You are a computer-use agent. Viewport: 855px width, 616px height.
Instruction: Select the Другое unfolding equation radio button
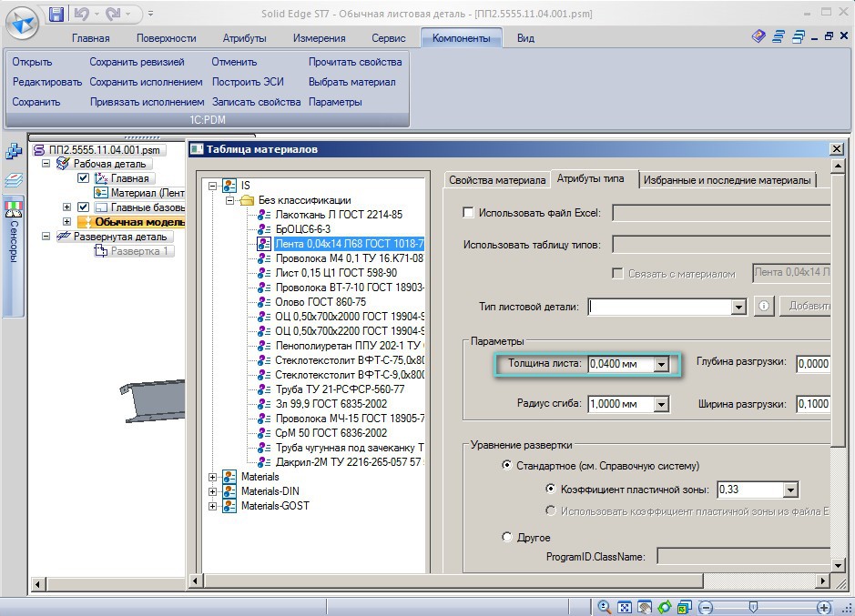click(x=507, y=537)
